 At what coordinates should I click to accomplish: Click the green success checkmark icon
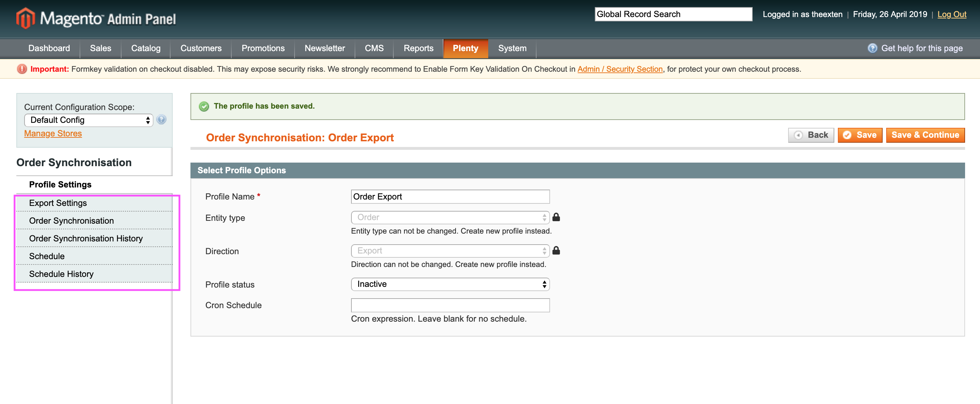coord(204,106)
